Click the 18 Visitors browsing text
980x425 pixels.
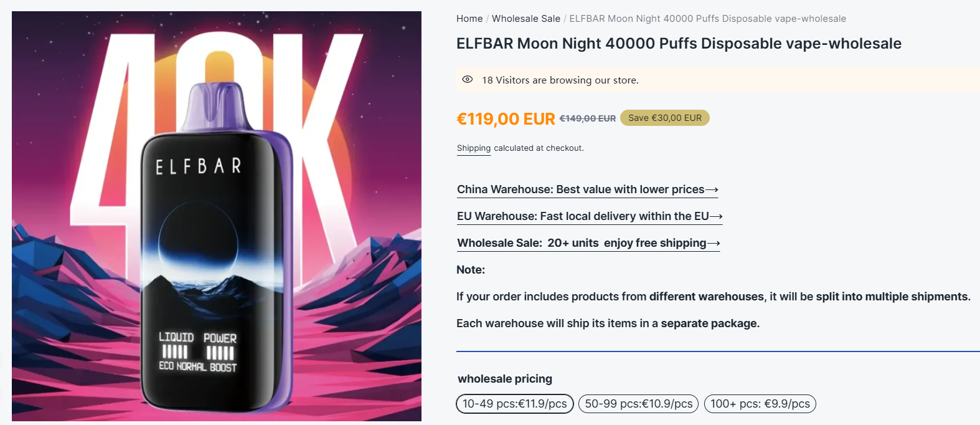[x=560, y=80]
